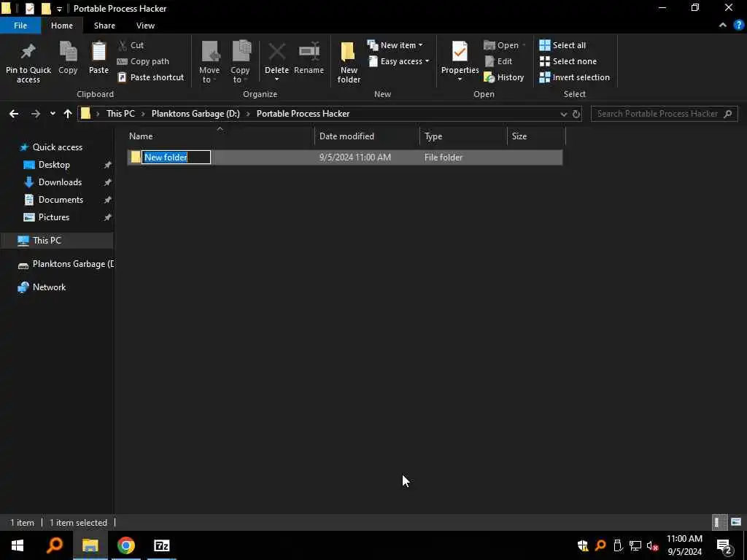Open Downloads in navigation pane
Viewport: 747px width, 560px height.
[60, 182]
